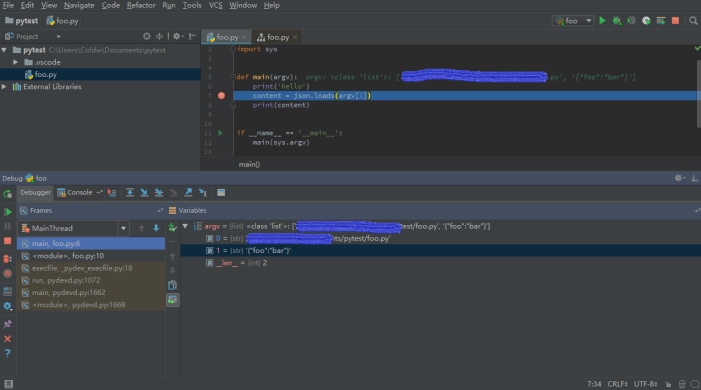Toggle the breakpoint on json.loads line

[221, 96]
